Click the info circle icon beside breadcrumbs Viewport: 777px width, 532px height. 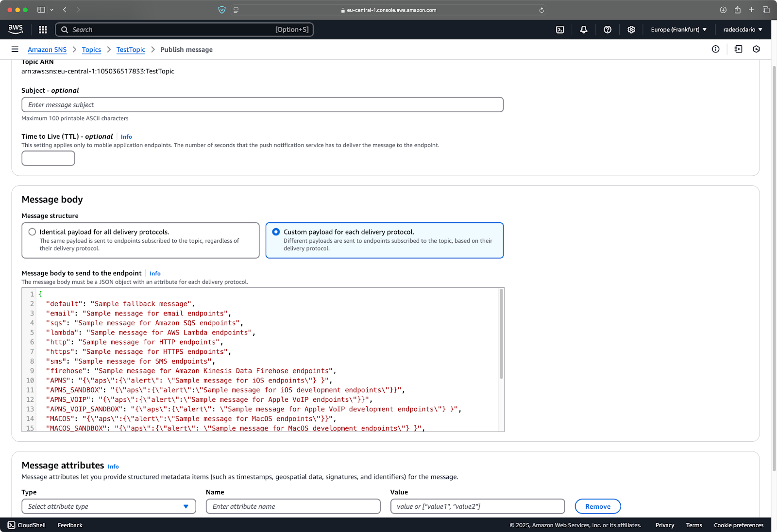tap(716, 49)
